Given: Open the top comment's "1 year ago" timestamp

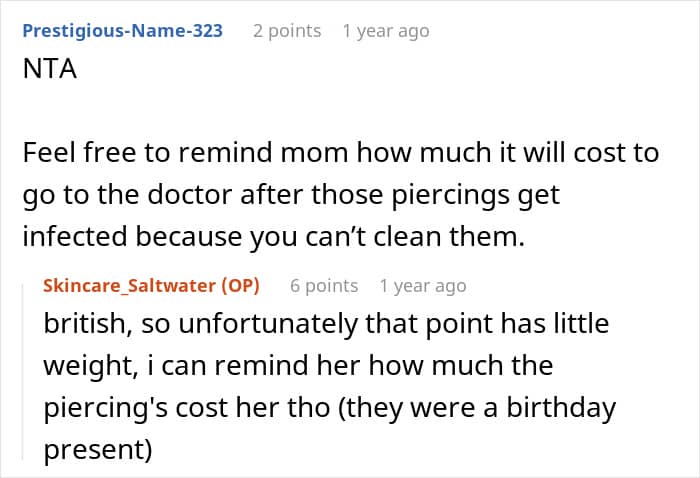Looking at the screenshot, I should 386,31.
